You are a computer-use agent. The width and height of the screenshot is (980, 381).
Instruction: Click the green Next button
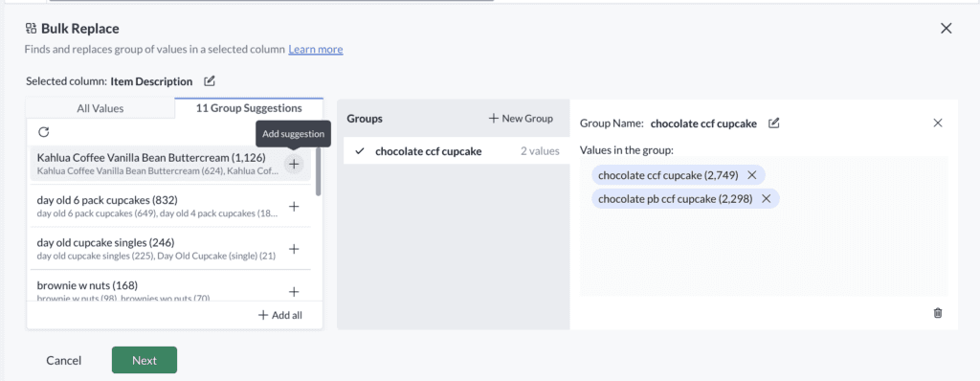click(x=145, y=360)
